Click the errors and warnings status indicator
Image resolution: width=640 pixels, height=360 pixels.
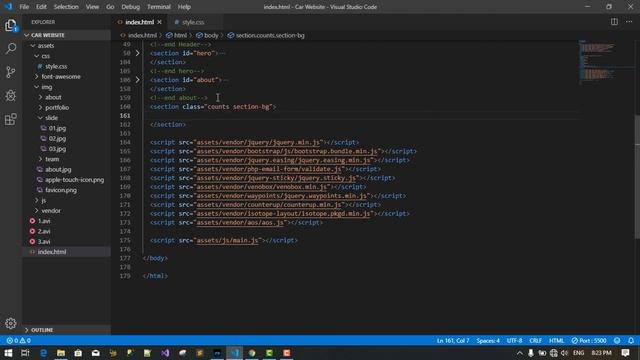tap(18, 340)
